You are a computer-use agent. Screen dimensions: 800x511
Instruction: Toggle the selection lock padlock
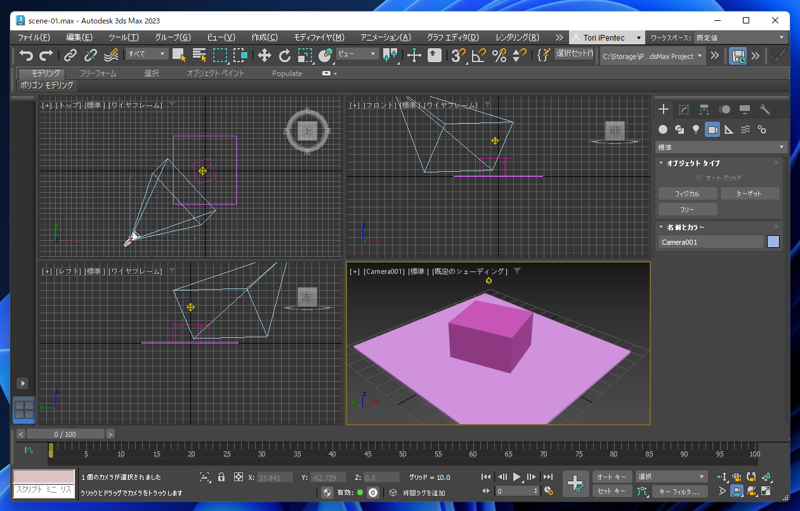point(221,478)
